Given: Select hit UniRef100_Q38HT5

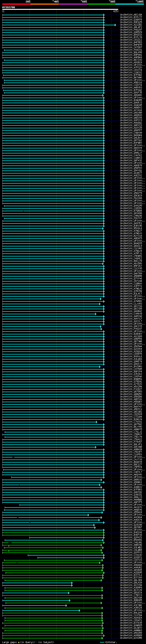Looking at the screenshot, I should click(x=131, y=20).
